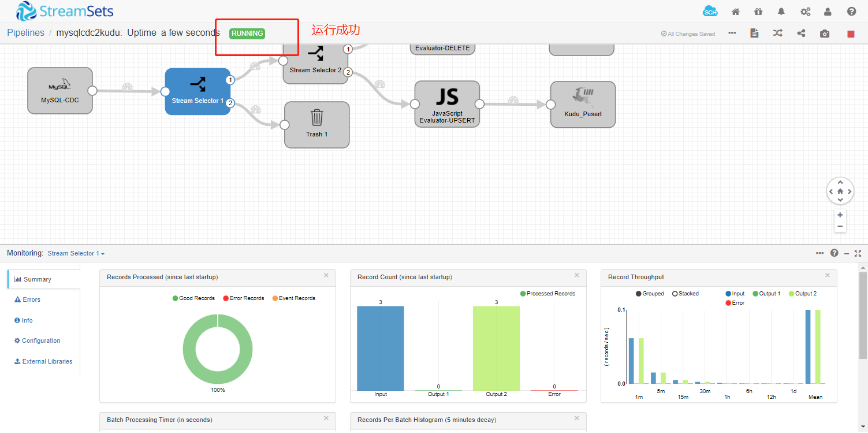Click monitoring panel help icon
Screen dimensions: 868x433
click(x=834, y=253)
